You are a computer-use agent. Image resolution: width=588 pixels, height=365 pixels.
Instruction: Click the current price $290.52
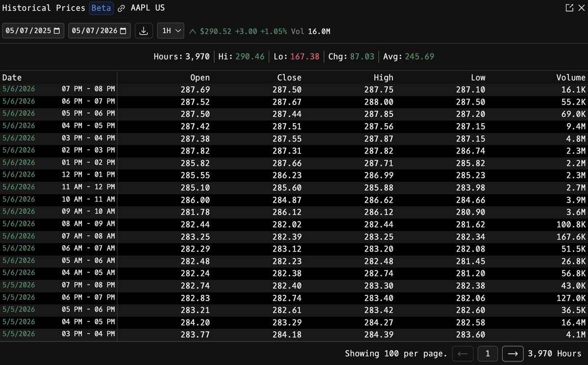pyautogui.click(x=216, y=31)
